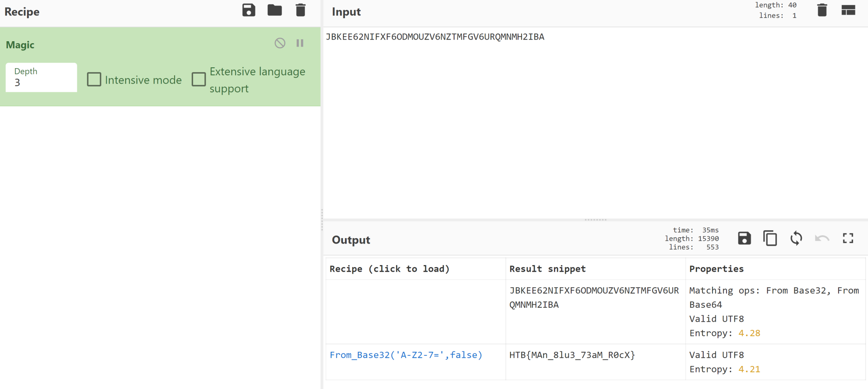Move output to input

796,238
